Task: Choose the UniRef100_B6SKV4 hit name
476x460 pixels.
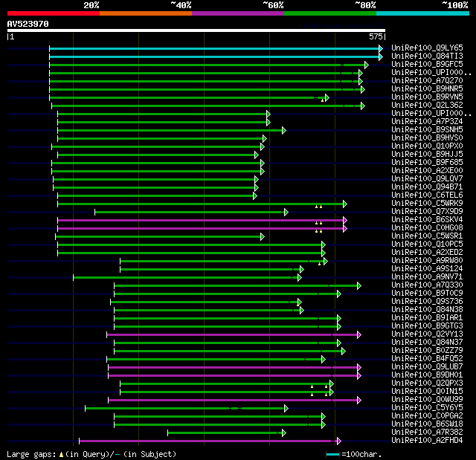Action: pyautogui.click(x=427, y=220)
